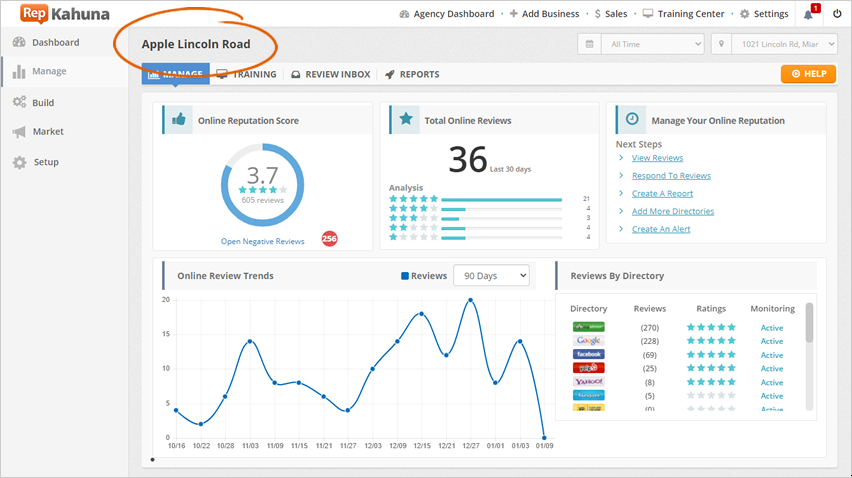Open Build in the left sidebar
This screenshot has height=478, width=852.
43,102
